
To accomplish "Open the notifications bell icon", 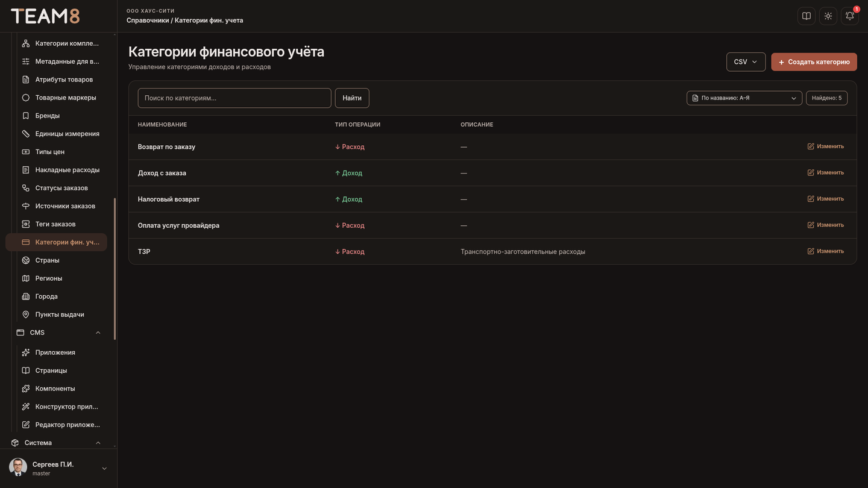I will [x=850, y=16].
